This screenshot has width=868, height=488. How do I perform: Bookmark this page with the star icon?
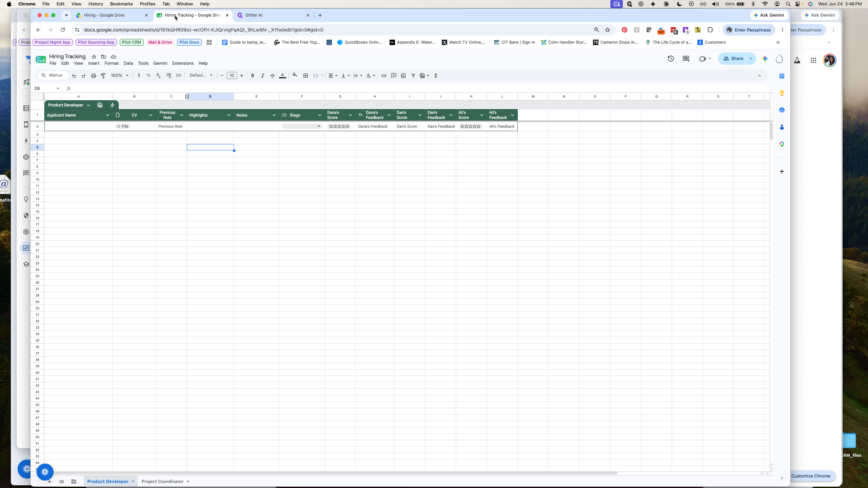(608, 30)
